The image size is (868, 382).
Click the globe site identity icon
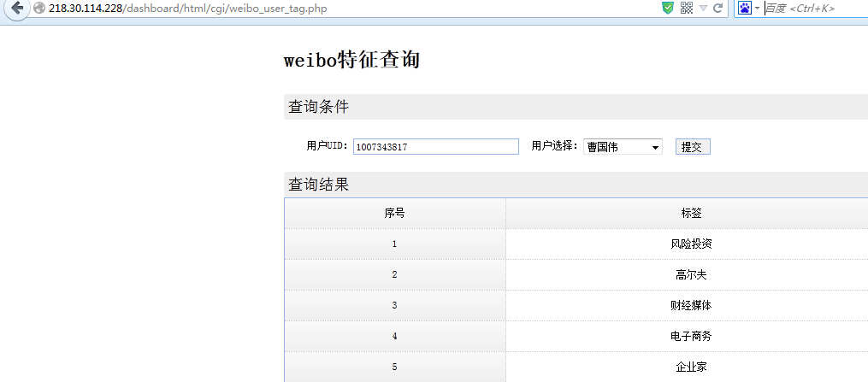coord(38,9)
